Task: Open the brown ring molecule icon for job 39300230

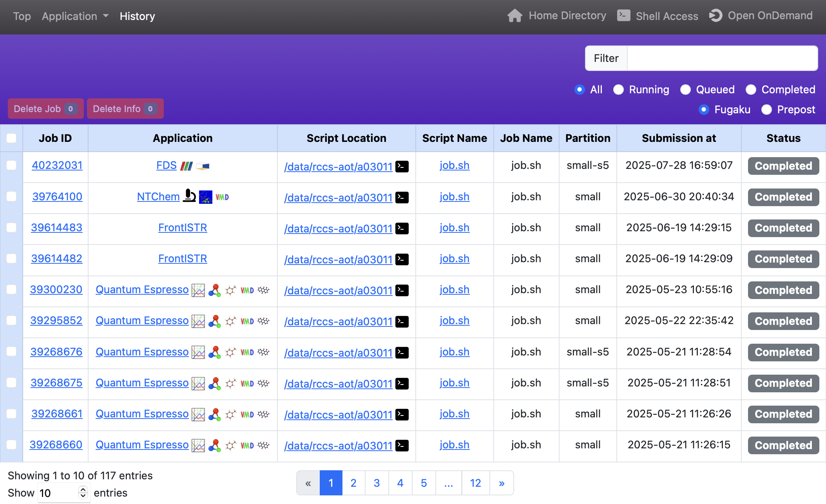Action: 231,290
